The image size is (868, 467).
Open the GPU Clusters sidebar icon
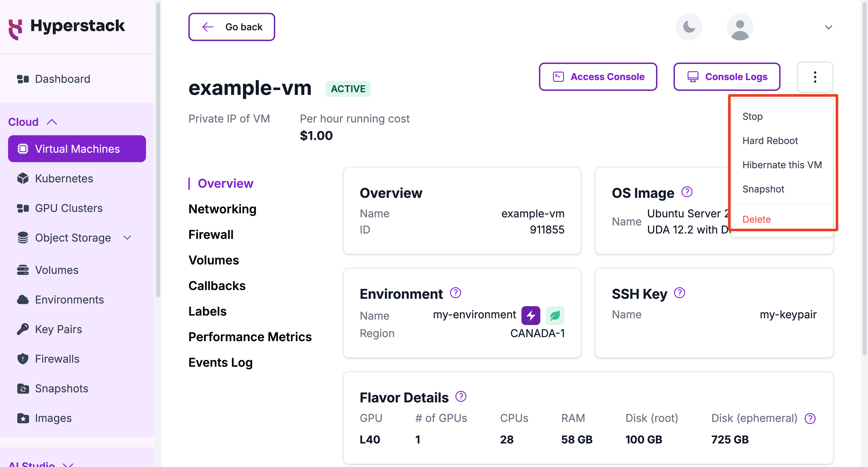tap(23, 208)
